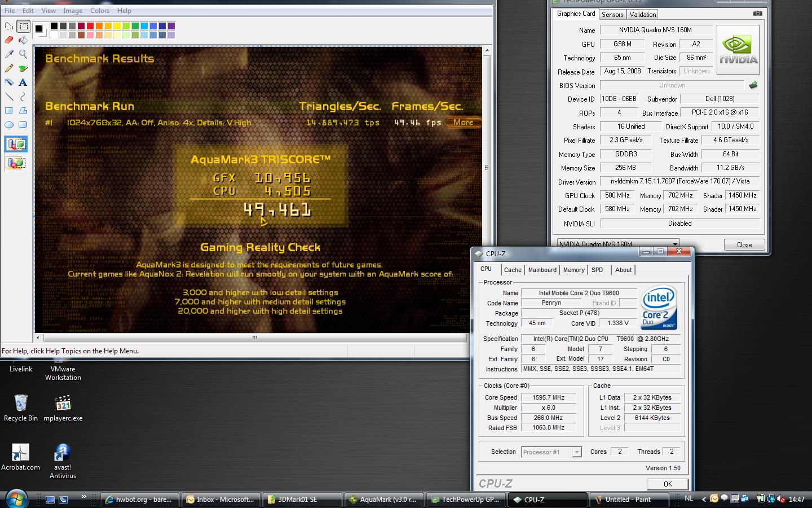Open the Memory tab in CPU-Z
This screenshot has height=508, width=812.
[574, 270]
